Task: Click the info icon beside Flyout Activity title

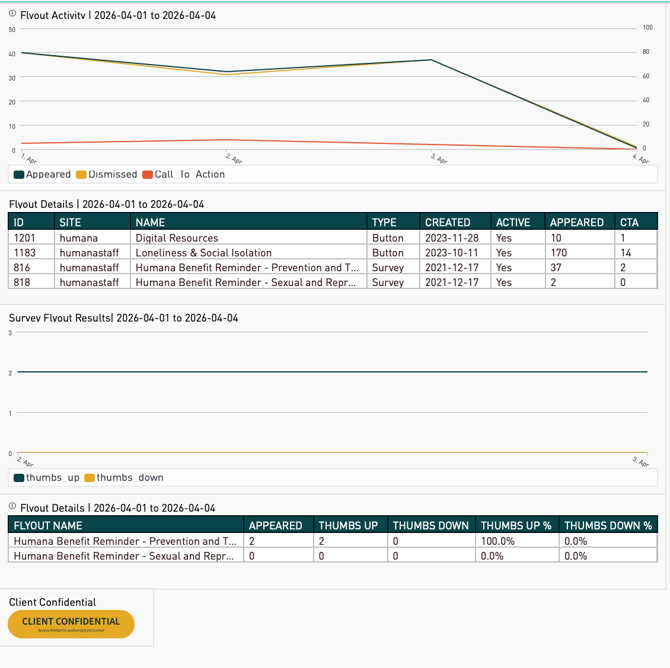Action: coord(12,16)
